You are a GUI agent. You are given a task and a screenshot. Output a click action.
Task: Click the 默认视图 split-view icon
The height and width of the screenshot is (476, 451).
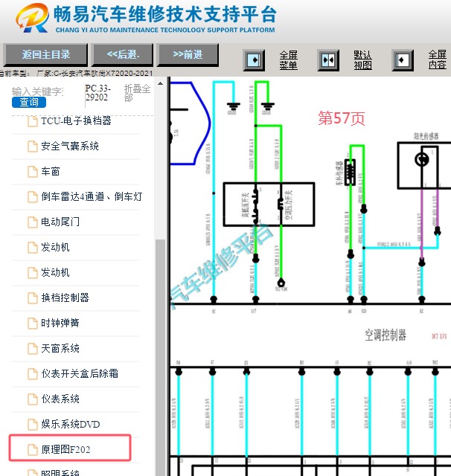pos(328,60)
